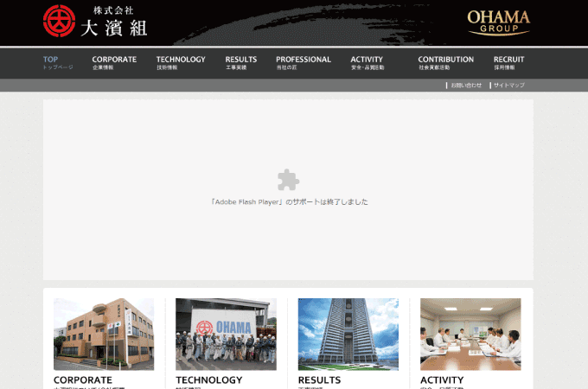Viewport: 588px width, 389px height.
Task: Open the CORPORATE card heading link
Action: tap(83, 380)
